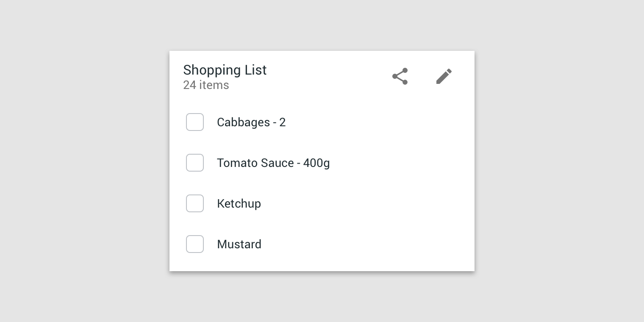Click the word "Tomato" in the list
The image size is (644, 322).
(234, 163)
